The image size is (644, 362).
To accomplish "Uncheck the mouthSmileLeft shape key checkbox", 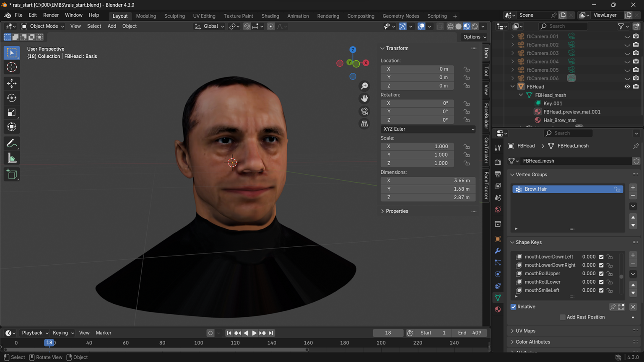I will pos(601,290).
